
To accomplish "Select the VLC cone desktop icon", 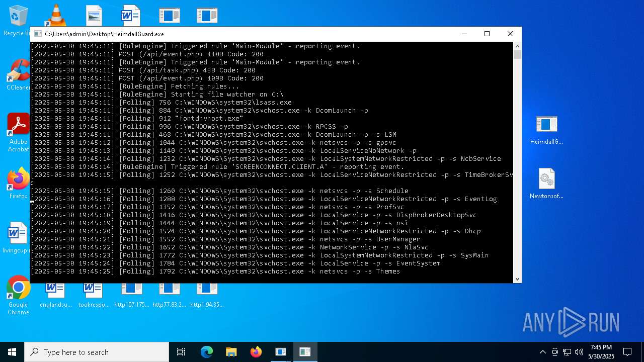I will point(56,15).
